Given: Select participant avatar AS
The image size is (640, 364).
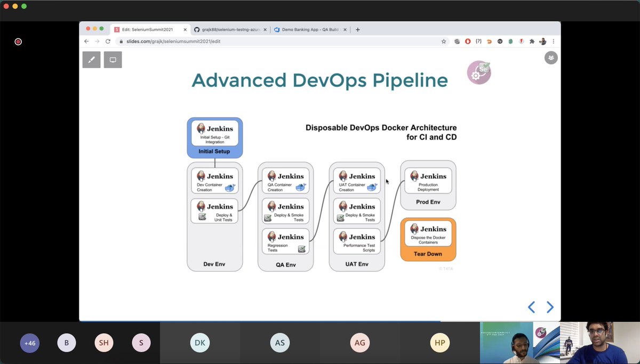Looking at the screenshot, I should pyautogui.click(x=280, y=343).
